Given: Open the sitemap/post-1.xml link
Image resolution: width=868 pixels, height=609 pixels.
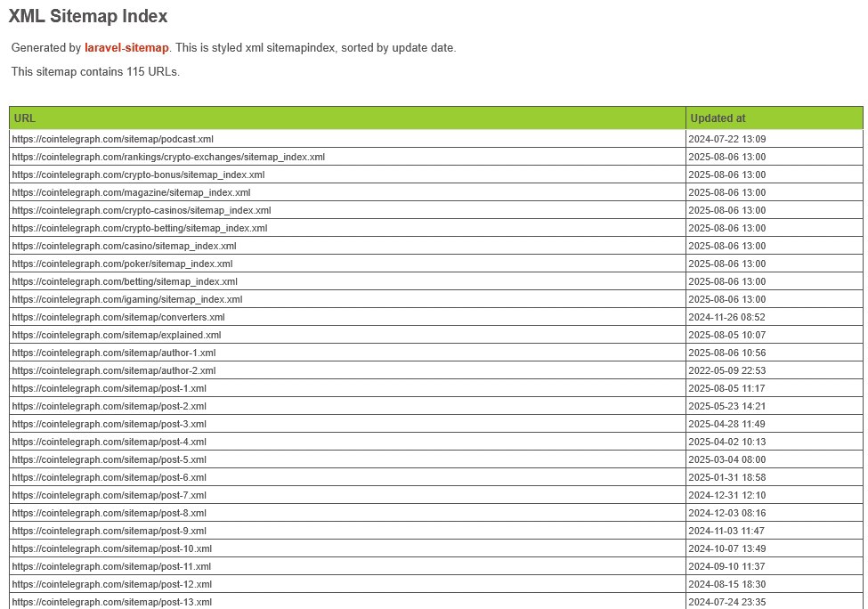Looking at the screenshot, I should point(109,388).
